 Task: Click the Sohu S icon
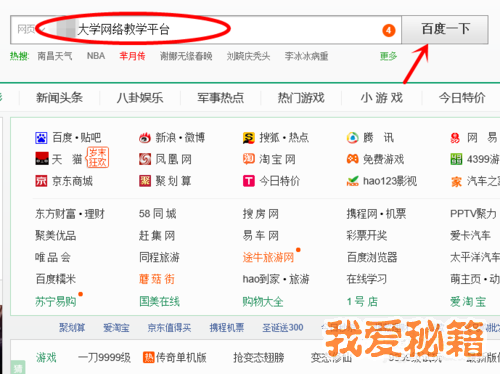point(249,138)
